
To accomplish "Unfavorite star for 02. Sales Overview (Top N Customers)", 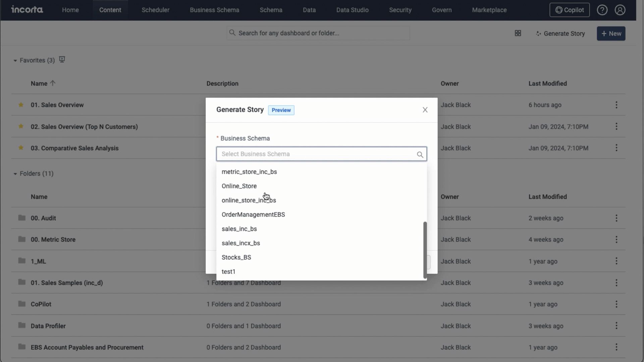I will coord(21,126).
